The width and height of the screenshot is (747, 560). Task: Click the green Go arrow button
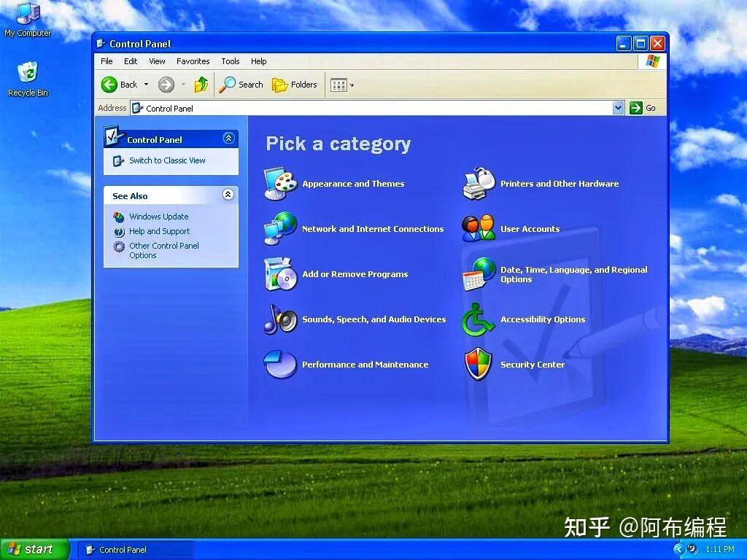coord(635,108)
